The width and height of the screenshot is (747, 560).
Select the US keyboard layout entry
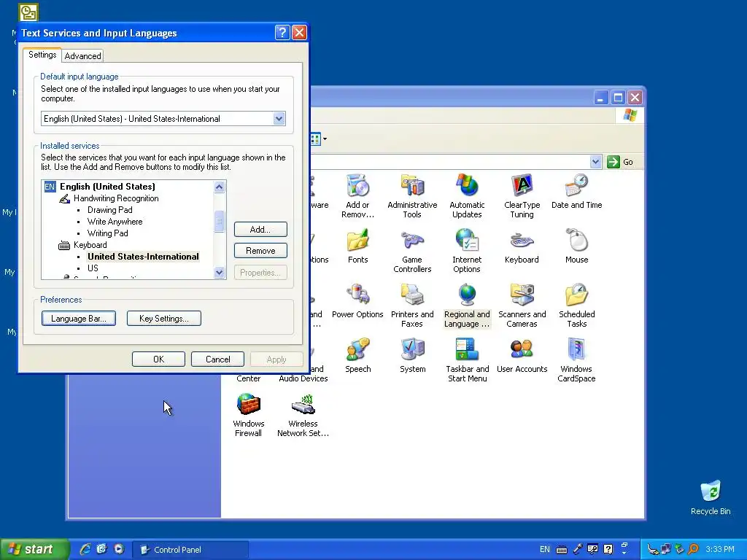point(93,268)
